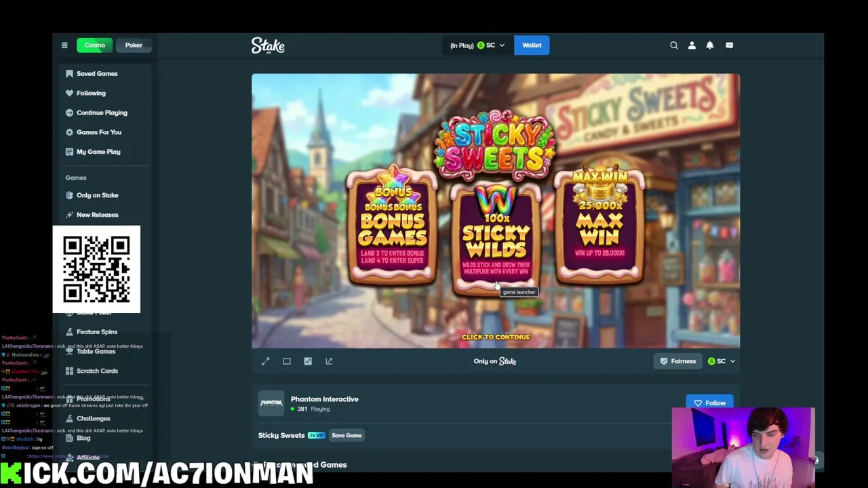The width and height of the screenshot is (868, 488).
Task: Click the fullscreen expand icon below game
Action: [x=266, y=361]
